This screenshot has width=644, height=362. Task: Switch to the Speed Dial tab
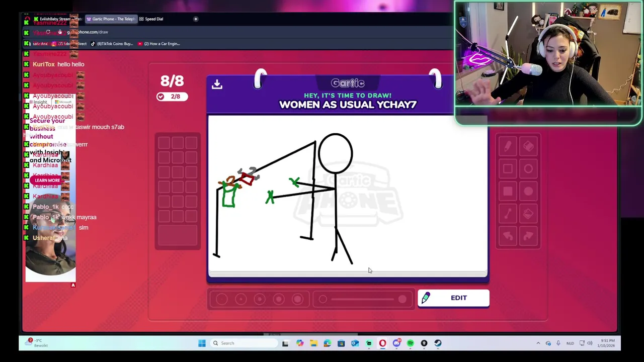pos(151,19)
